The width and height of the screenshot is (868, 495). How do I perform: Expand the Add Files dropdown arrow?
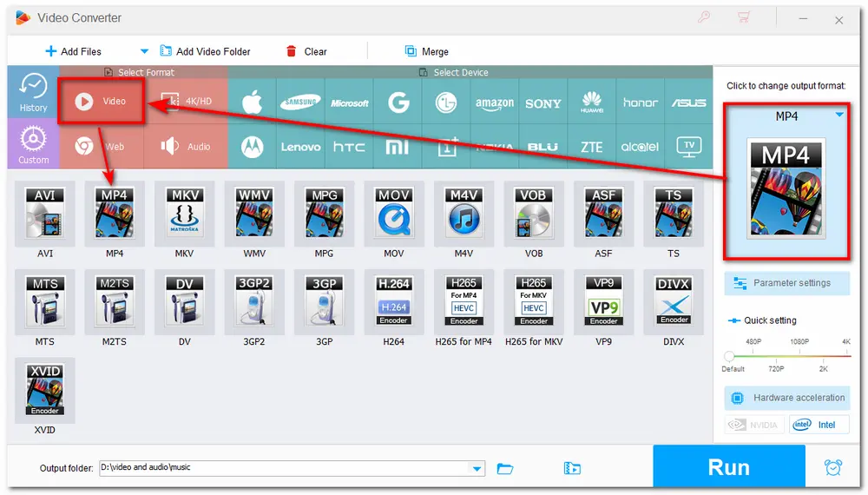click(x=144, y=51)
